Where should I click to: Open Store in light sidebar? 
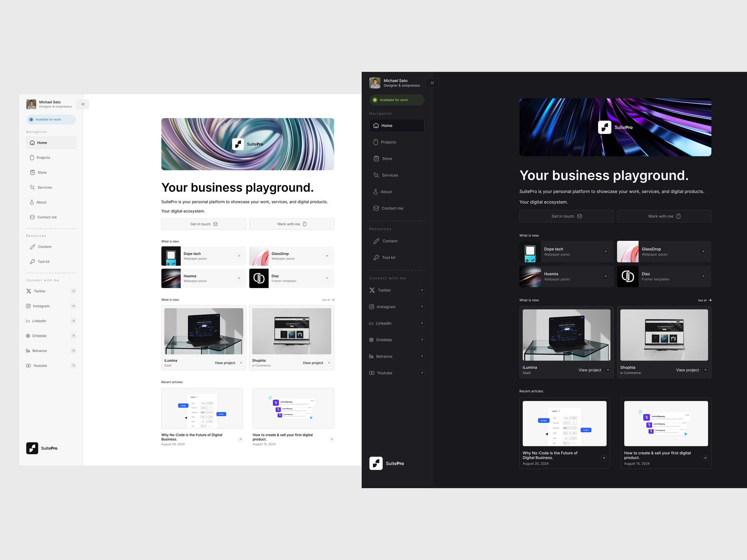pyautogui.click(x=42, y=172)
